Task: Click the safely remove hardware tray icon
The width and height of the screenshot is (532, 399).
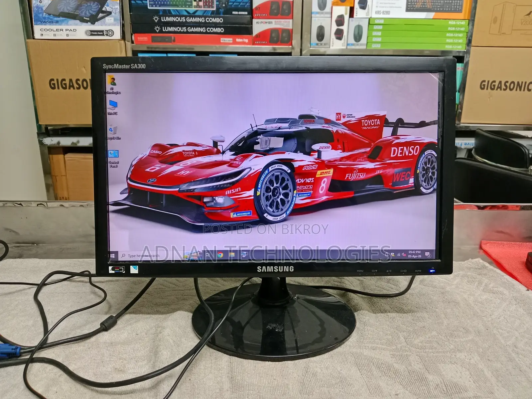Action: point(387,254)
